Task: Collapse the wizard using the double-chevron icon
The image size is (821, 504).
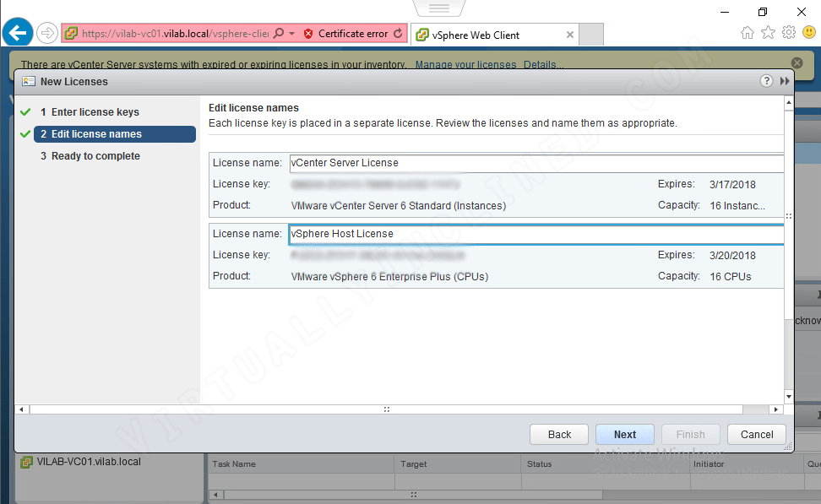Action: tap(785, 81)
